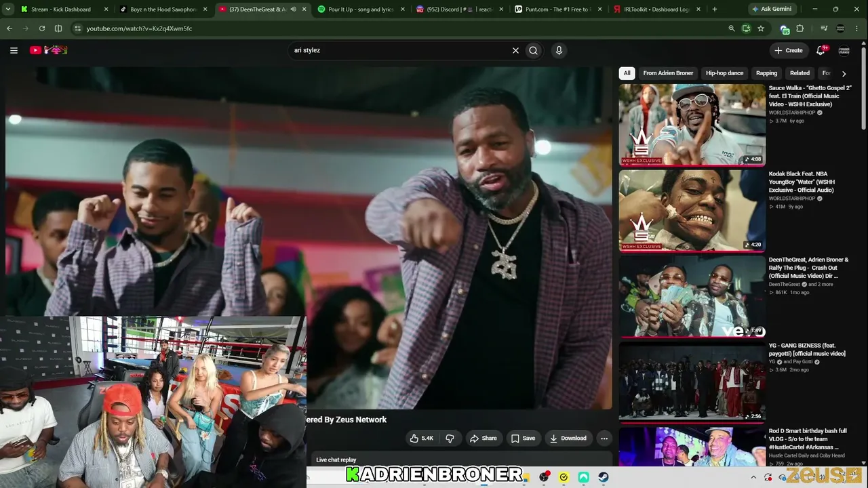The height and width of the screenshot is (488, 868).
Task: Switch to the Punt.com tab
Action: point(557,9)
